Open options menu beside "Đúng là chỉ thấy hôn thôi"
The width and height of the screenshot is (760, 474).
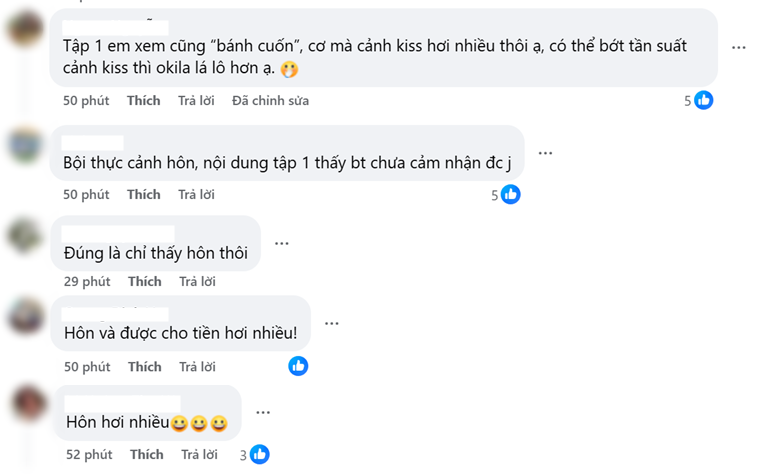tap(282, 242)
